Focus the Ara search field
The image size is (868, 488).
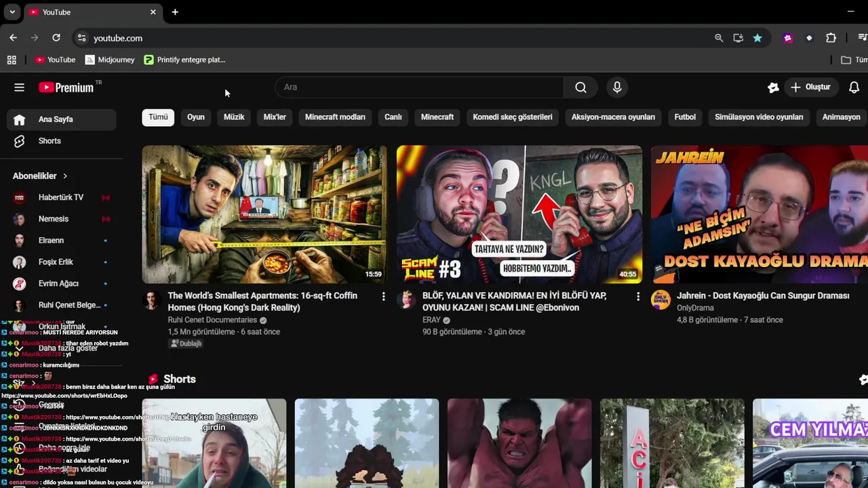click(419, 87)
